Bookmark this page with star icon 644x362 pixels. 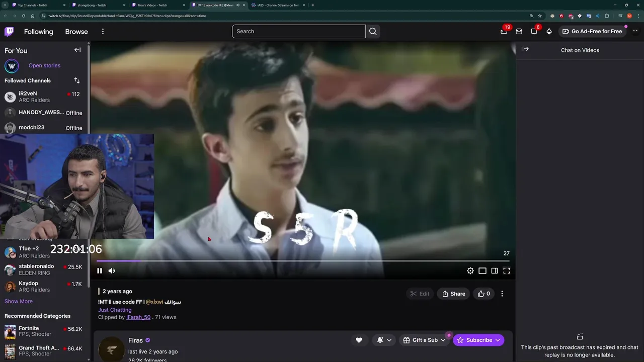pos(540,16)
